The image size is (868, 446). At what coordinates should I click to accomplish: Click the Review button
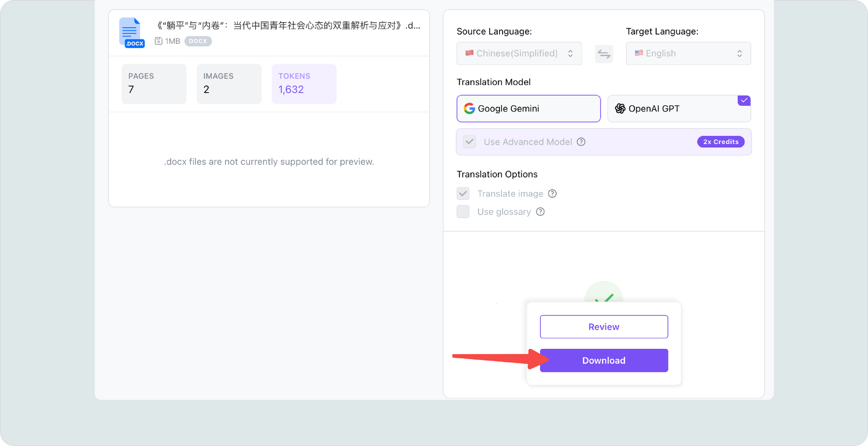point(604,327)
